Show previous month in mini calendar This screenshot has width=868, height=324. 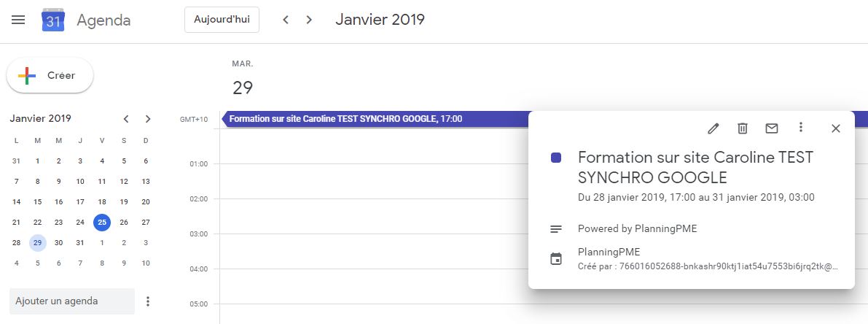click(x=126, y=119)
